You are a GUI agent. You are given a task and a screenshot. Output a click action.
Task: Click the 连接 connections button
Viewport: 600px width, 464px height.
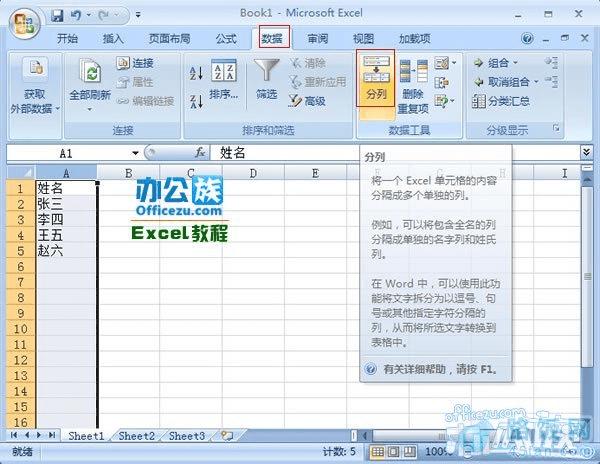pyautogui.click(x=135, y=63)
